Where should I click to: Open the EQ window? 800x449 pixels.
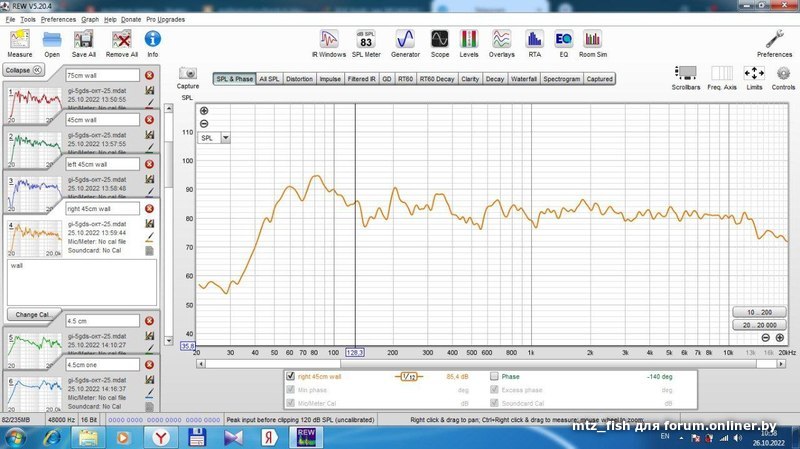click(x=563, y=39)
